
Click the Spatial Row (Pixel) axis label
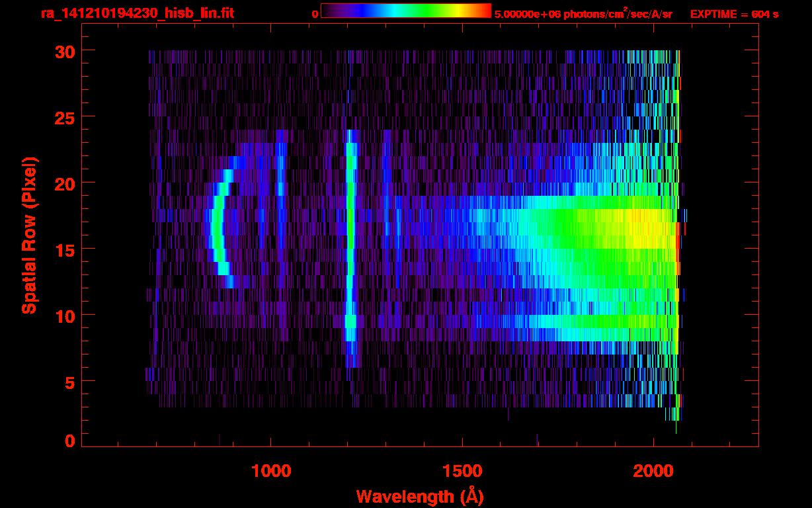pos(28,235)
